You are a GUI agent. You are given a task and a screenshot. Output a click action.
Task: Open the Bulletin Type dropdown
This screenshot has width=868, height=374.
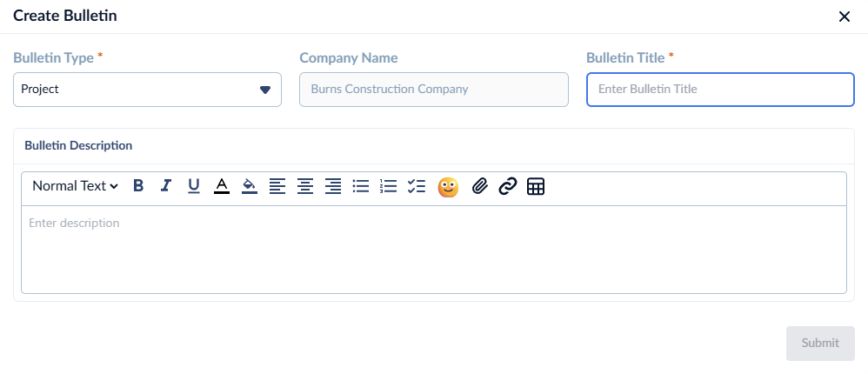pos(147,89)
